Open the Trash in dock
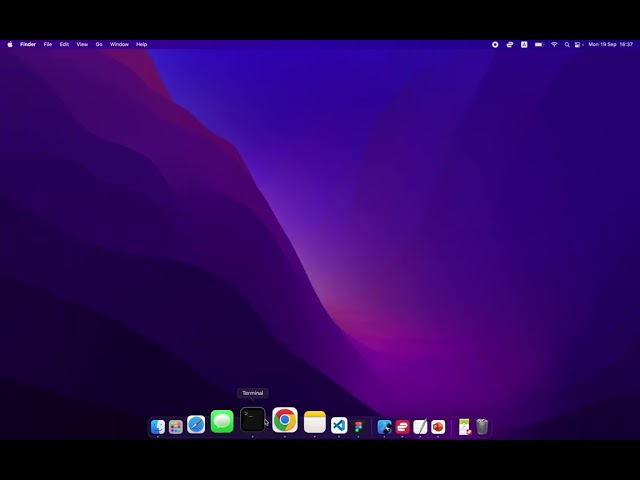Viewport: 640px width, 480px height. click(x=482, y=427)
